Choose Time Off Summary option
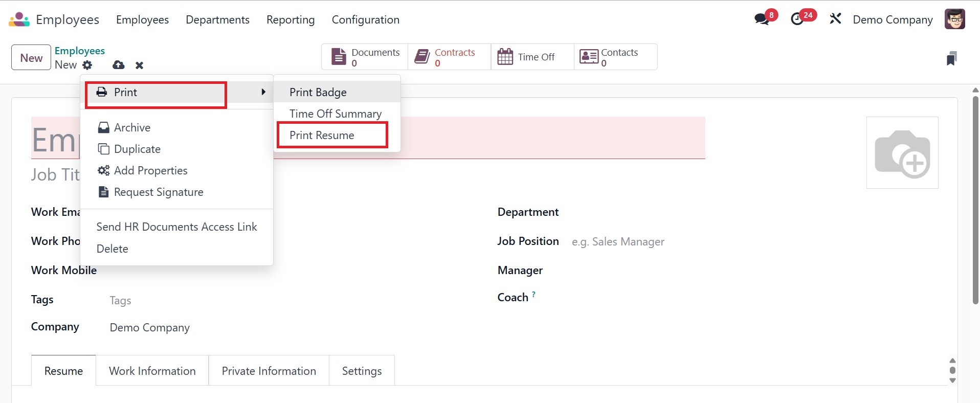 pyautogui.click(x=335, y=114)
